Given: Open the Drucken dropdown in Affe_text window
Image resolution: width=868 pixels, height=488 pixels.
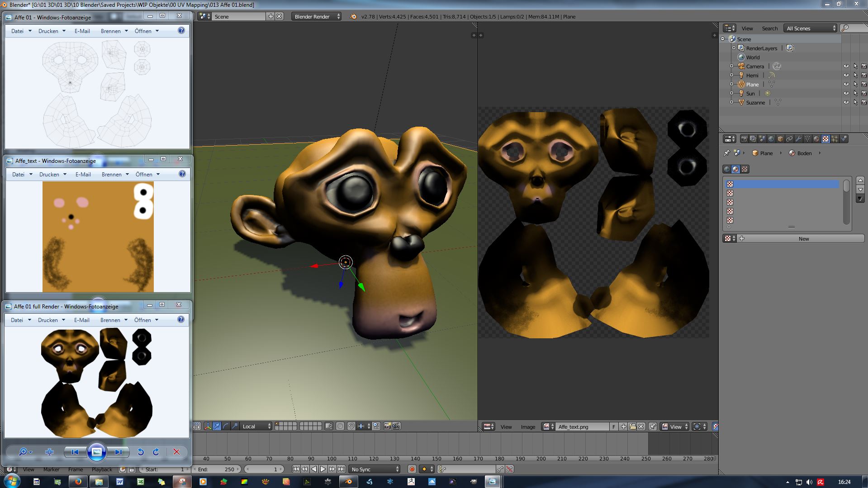Looking at the screenshot, I should 52,174.
